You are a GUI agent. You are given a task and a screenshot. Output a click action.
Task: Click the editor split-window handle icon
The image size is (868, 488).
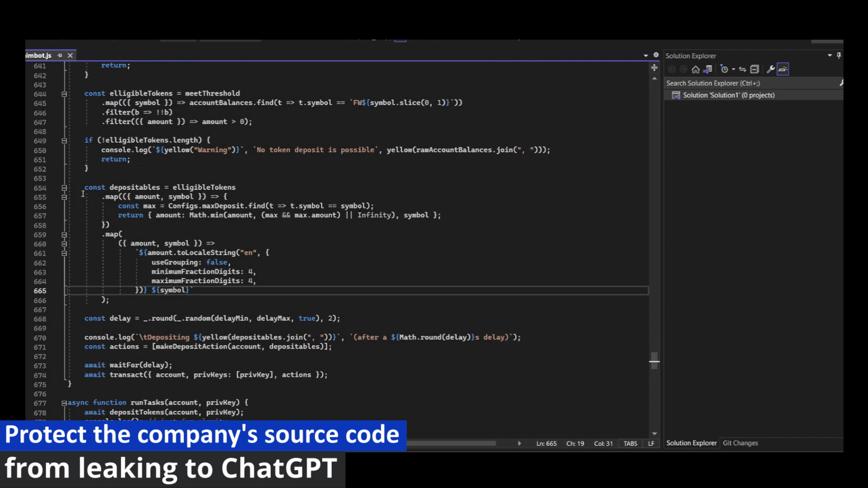tap(654, 68)
